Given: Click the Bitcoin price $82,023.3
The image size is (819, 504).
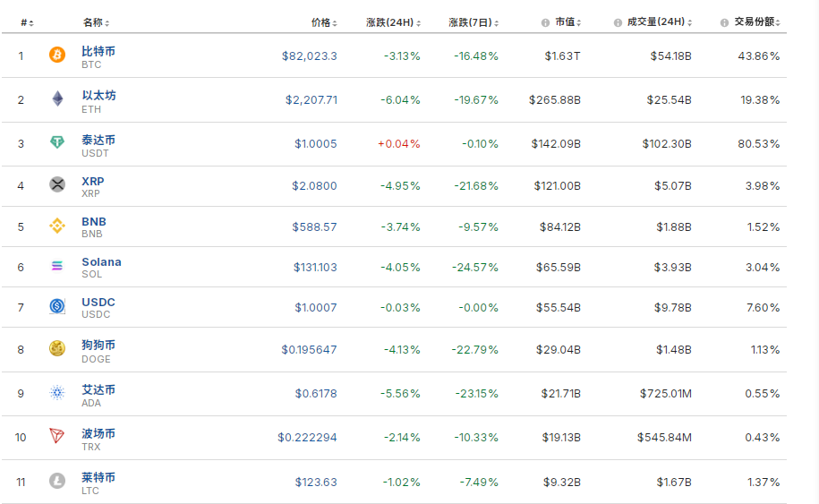Looking at the screenshot, I should [309, 56].
